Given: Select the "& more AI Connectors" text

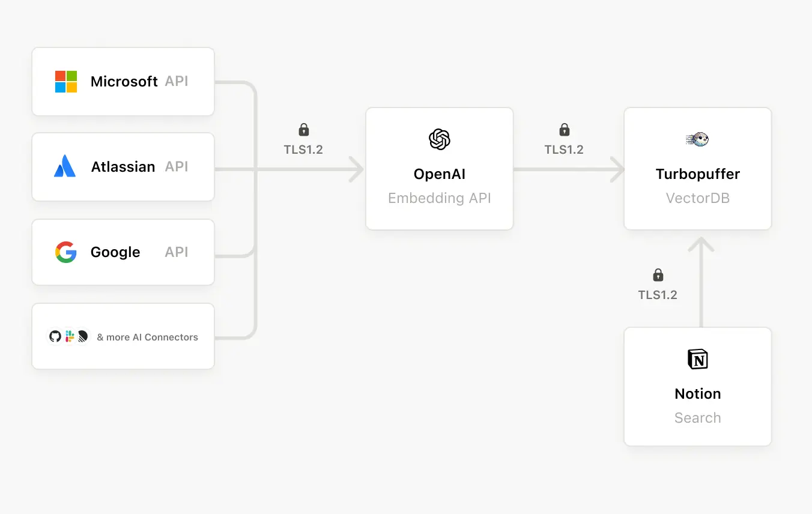Looking at the screenshot, I should tap(147, 337).
